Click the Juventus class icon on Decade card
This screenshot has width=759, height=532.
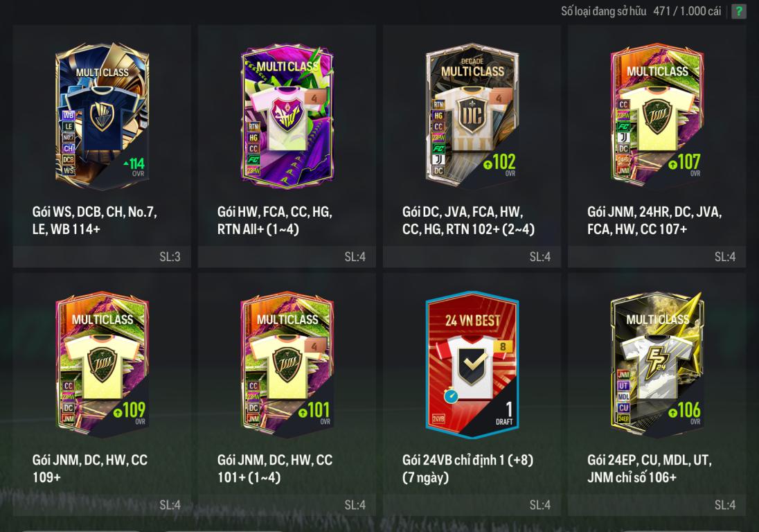pyautogui.click(x=438, y=160)
